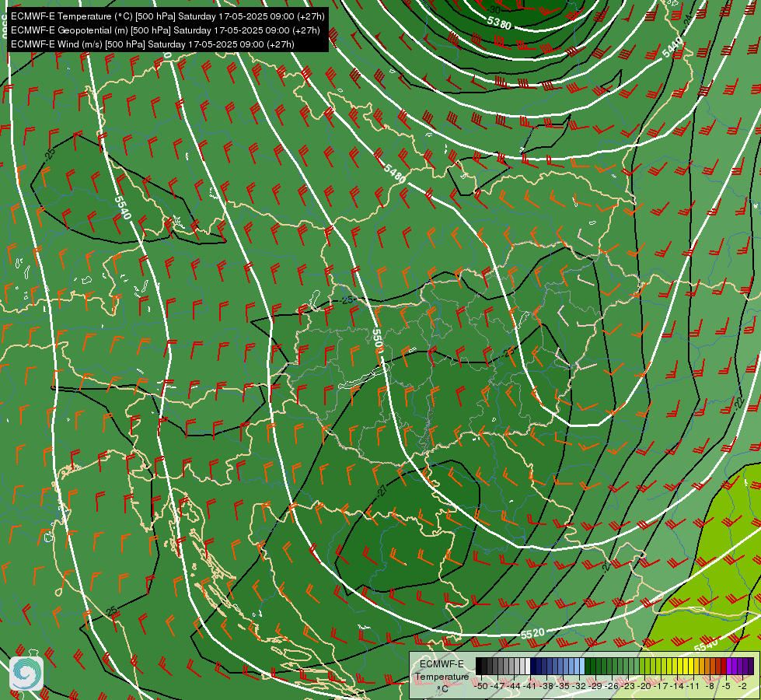Click the swirl logo icon at the map corner
Viewport: 761px width, 700px height.
(26, 674)
